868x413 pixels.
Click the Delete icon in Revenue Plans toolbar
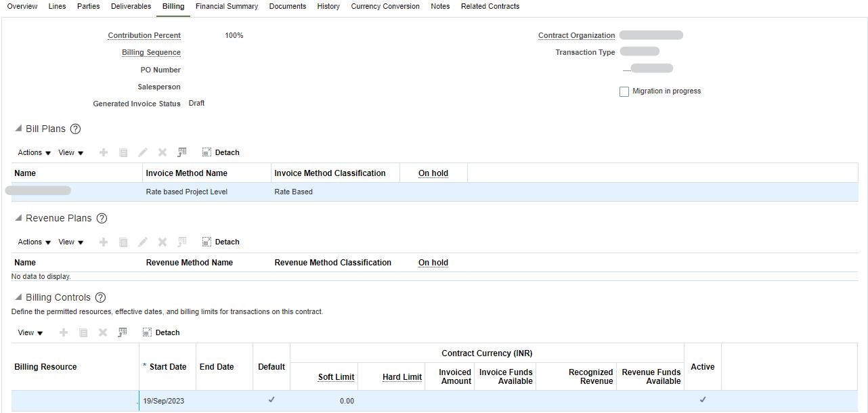click(x=162, y=242)
